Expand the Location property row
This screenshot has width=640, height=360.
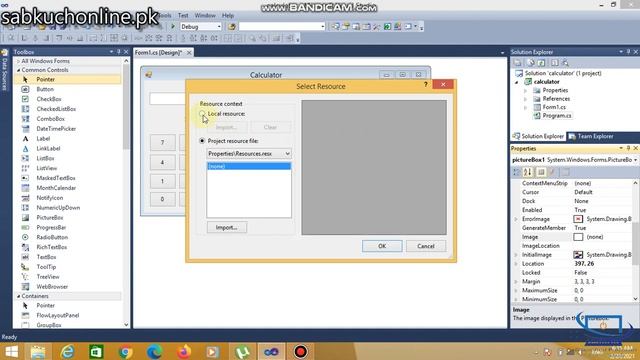coord(516,264)
